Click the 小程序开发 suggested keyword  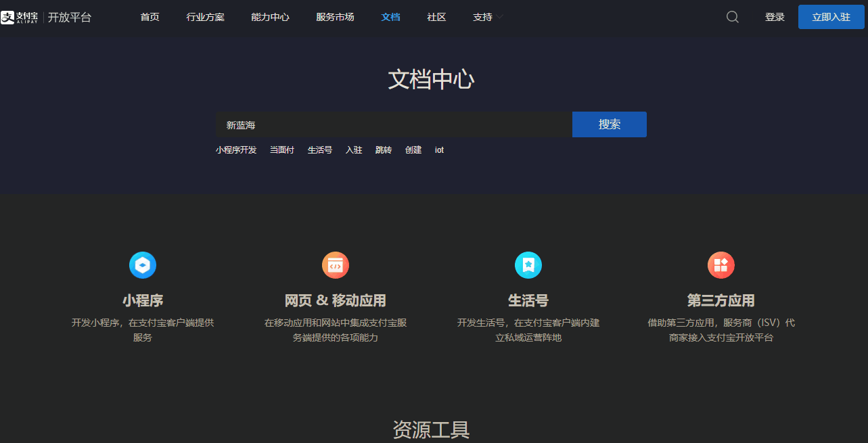tap(236, 150)
